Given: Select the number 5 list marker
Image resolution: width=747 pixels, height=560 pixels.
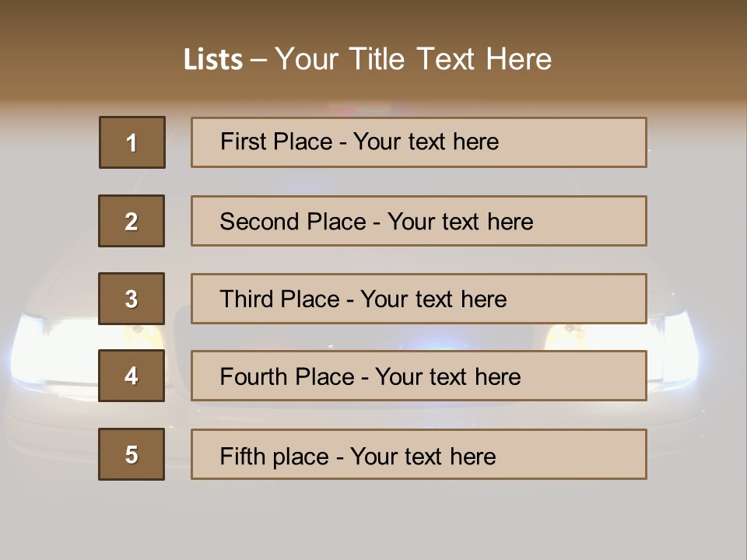Looking at the screenshot, I should 132,454.
